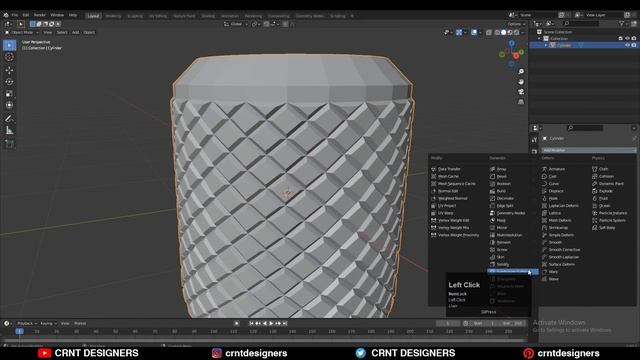Switch to the Layout workspace tab
The image size is (640, 360).
coord(93,16)
